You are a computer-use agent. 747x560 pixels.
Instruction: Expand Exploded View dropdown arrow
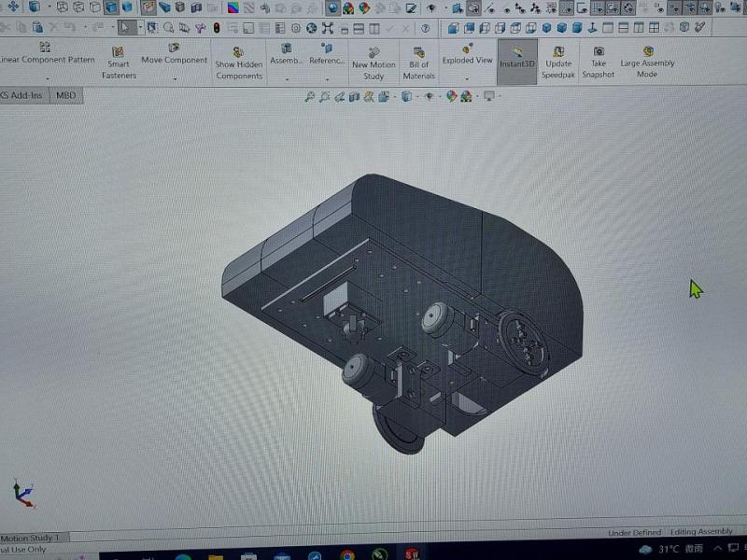(467, 78)
